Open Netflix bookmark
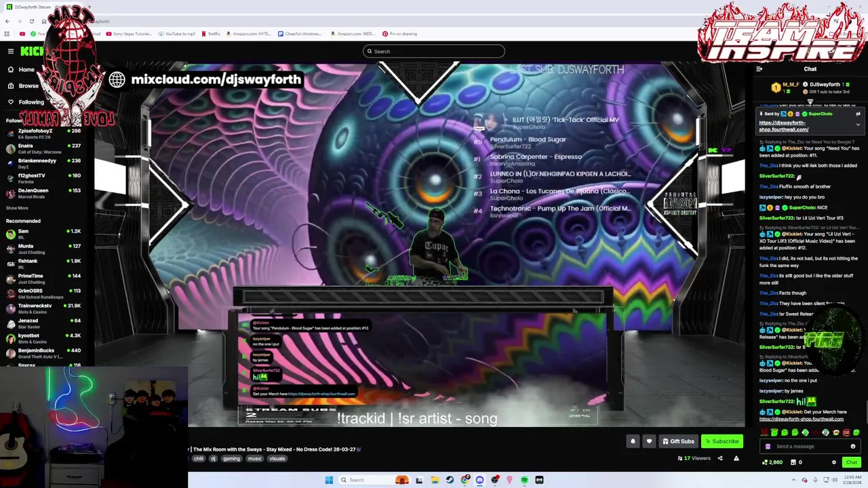Viewport: 868px width, 488px height. pyautogui.click(x=211, y=34)
